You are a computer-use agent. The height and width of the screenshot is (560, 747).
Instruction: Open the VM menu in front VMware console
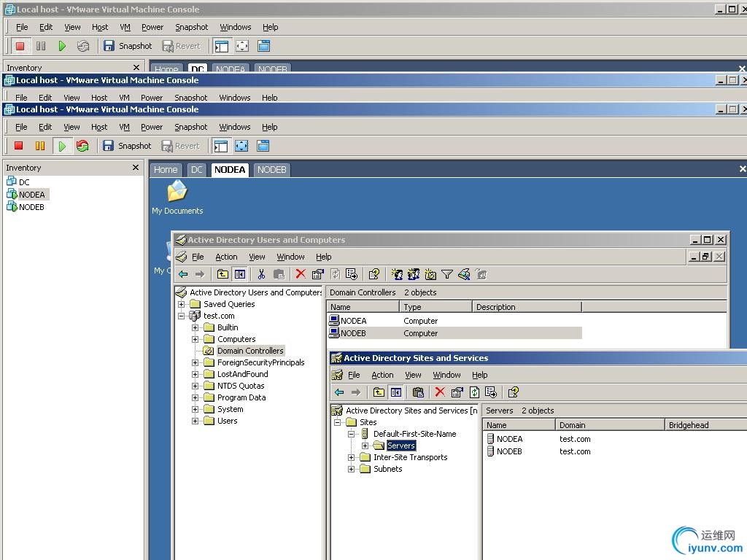tap(124, 127)
